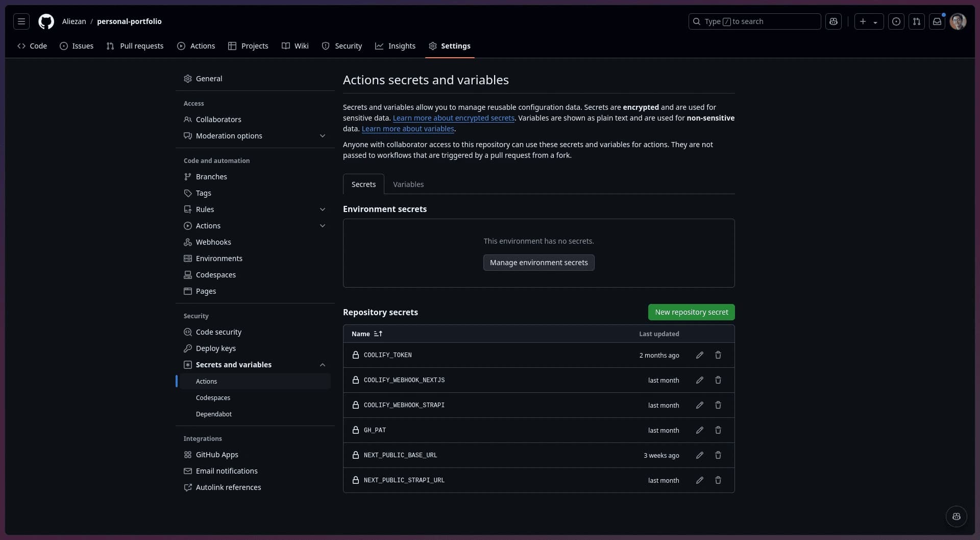
Task: Open notifications inbox icon
Action: tap(937, 21)
